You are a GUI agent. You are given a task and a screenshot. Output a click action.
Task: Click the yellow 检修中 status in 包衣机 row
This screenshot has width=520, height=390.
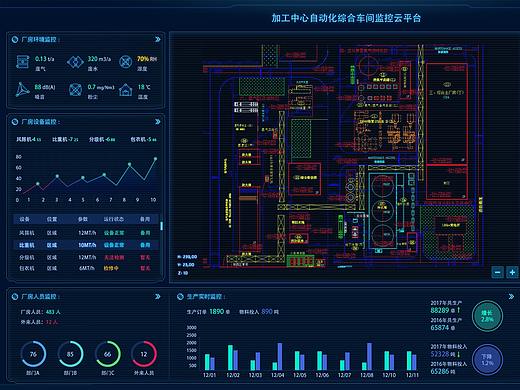111,268
